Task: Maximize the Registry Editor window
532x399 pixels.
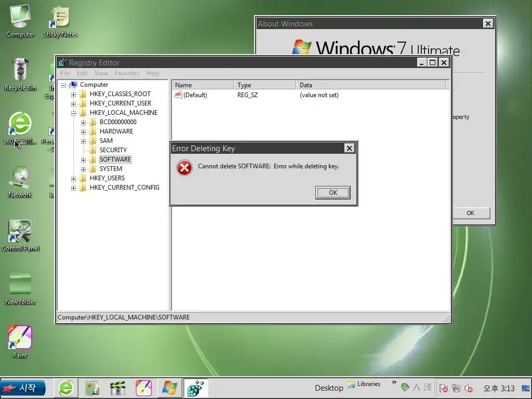Action: tap(432, 62)
